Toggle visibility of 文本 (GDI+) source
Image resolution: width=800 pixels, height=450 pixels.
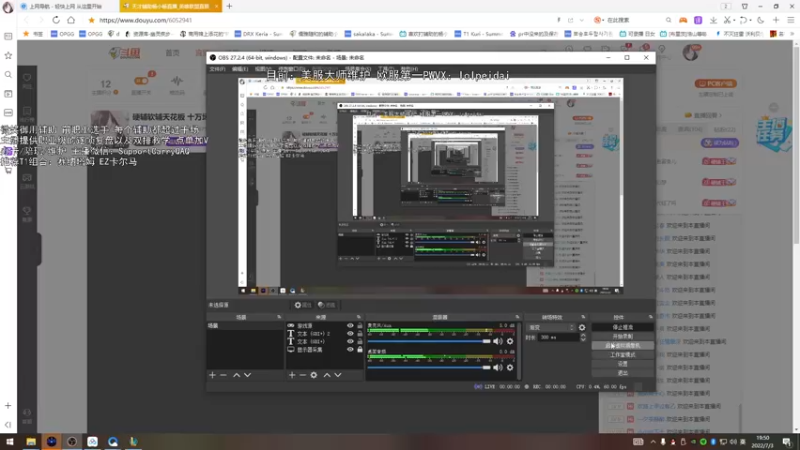click(x=350, y=341)
